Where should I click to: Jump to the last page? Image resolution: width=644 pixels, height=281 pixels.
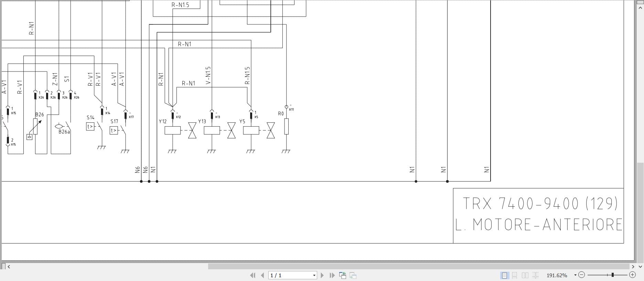332,275
